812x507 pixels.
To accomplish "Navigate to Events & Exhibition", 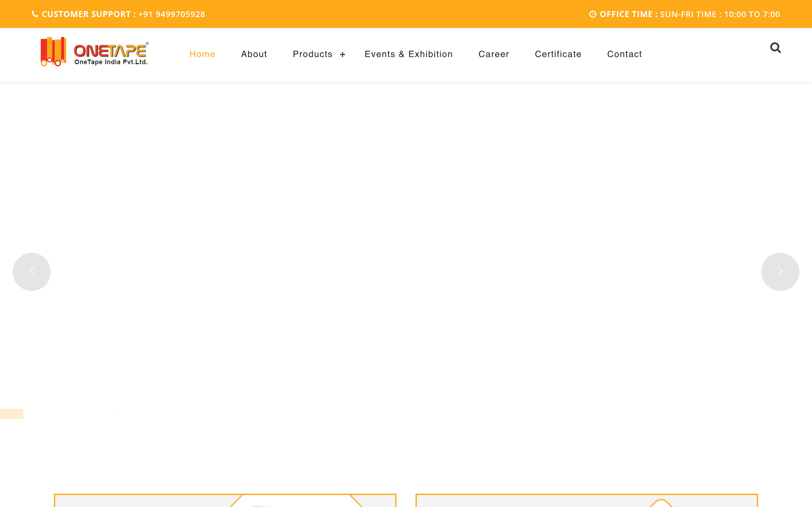I will 408,54.
